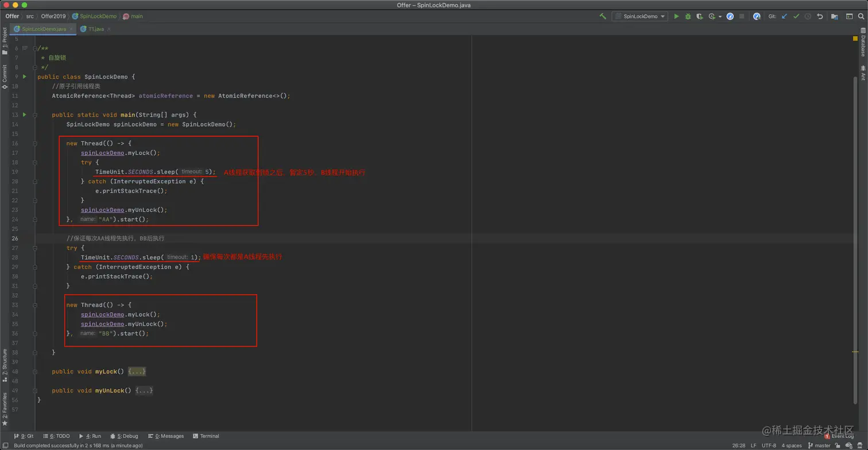Click the profiler run icon
This screenshot has height=450, width=868.
pyautogui.click(x=712, y=17)
